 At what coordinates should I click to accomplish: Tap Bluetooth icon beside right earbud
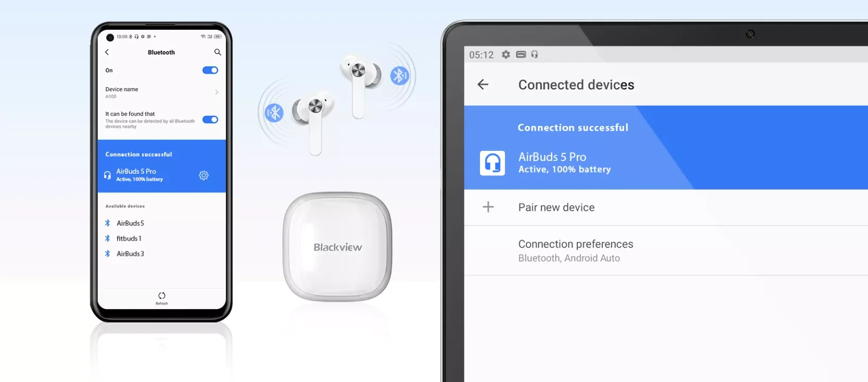(399, 75)
